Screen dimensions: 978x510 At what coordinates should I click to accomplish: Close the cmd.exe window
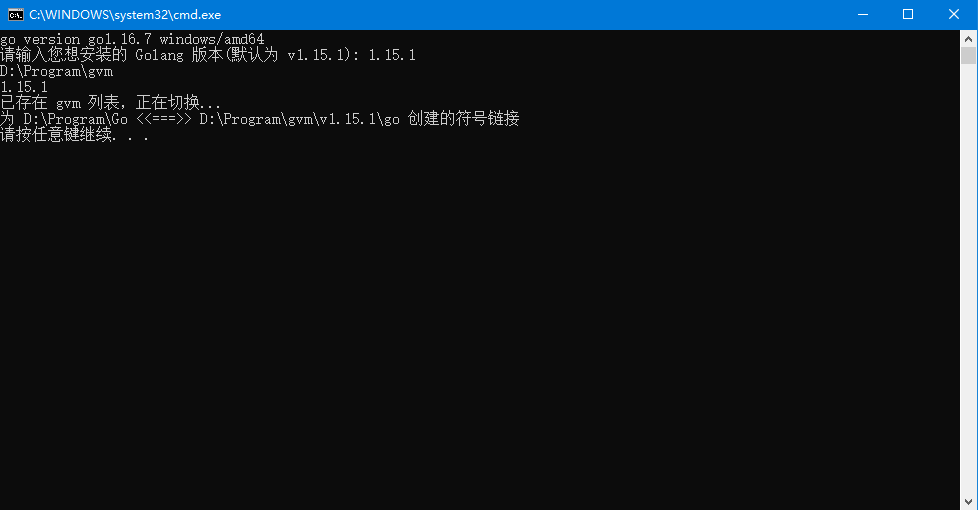tap(954, 14)
